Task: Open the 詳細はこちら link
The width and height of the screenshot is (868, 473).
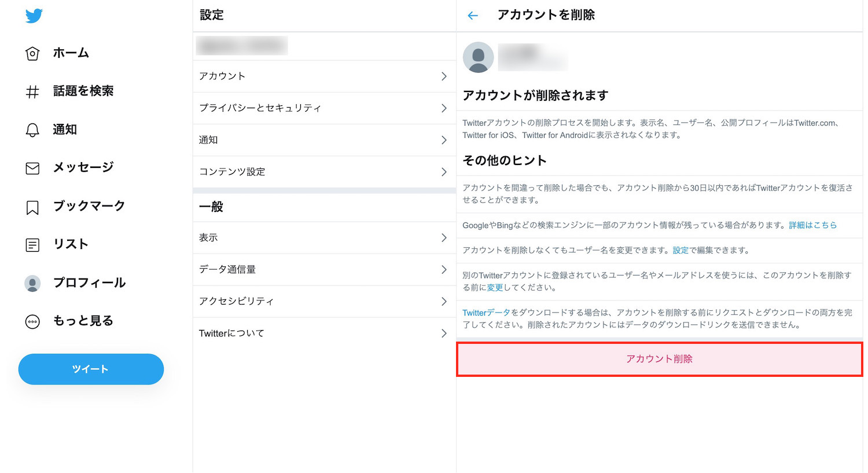Action: coord(812,225)
